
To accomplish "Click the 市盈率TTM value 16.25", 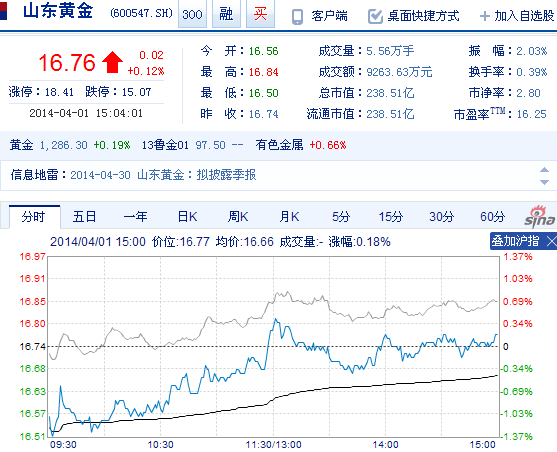I will coord(531,114).
